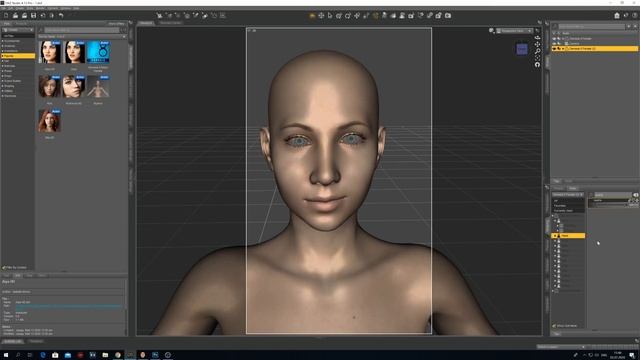640x360 pixels.
Task: Click the view cube in the viewport
Action: (522, 49)
